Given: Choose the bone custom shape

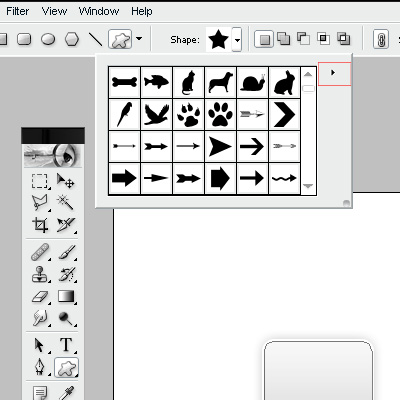Looking at the screenshot, I should pos(125,82).
